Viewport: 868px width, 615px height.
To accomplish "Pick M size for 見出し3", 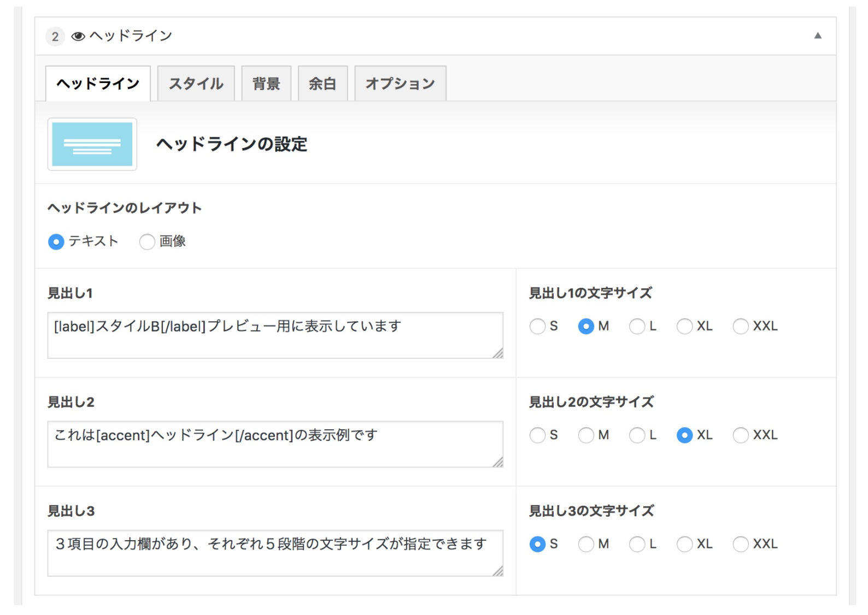I will pos(586,544).
